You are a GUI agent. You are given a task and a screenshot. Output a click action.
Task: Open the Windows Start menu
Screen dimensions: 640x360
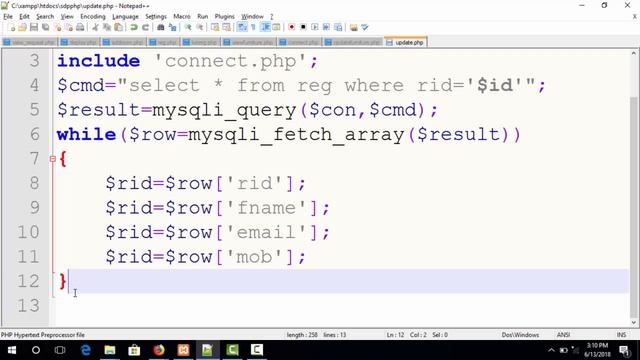click(12, 350)
